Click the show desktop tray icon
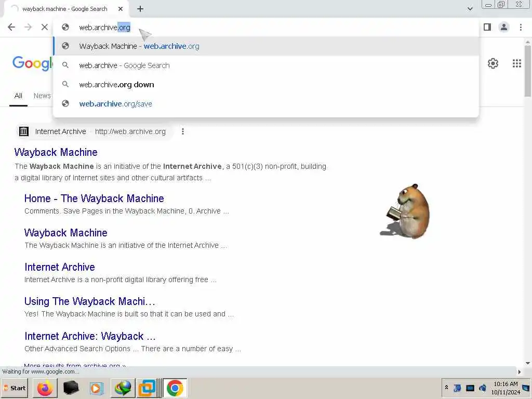The image size is (532, 399). coord(526,388)
